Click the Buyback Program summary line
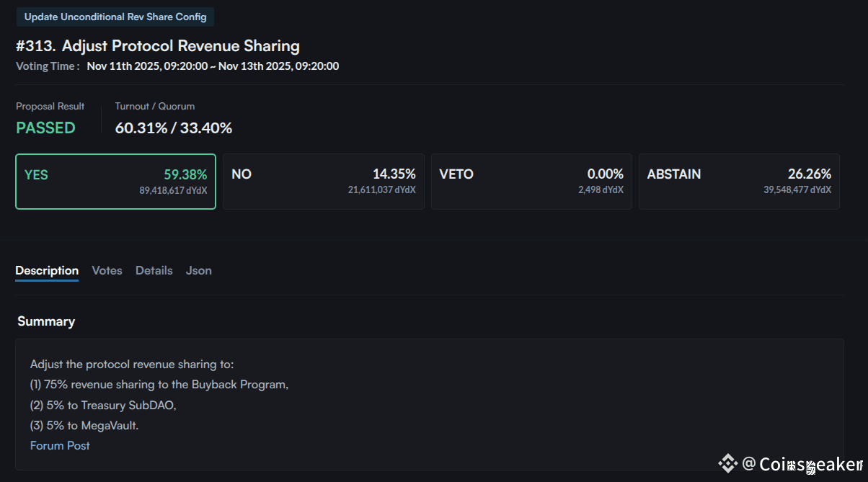The height and width of the screenshot is (482, 868). 159,385
